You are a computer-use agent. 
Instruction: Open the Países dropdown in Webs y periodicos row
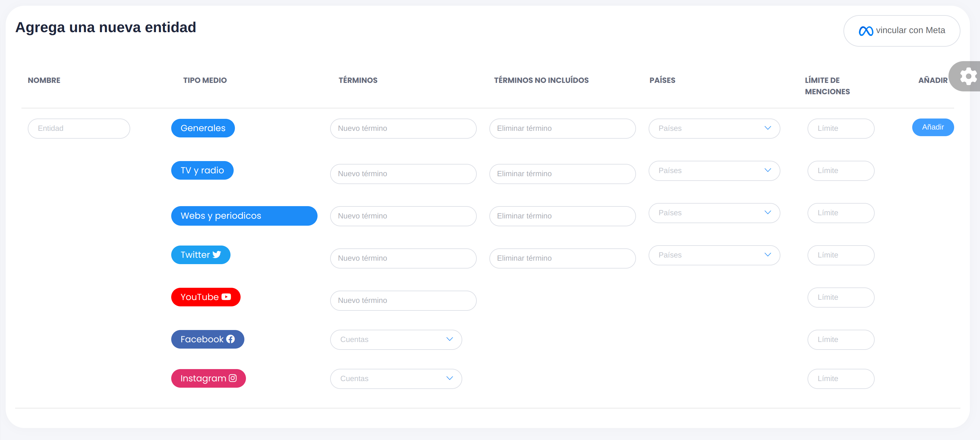pos(714,213)
